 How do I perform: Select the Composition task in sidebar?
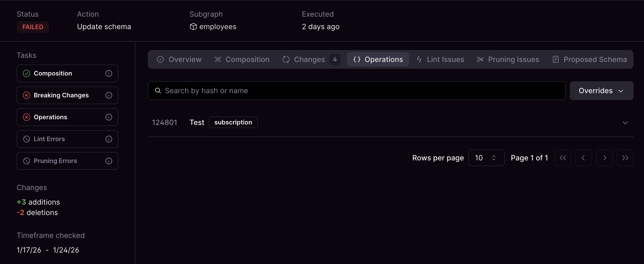click(x=67, y=73)
